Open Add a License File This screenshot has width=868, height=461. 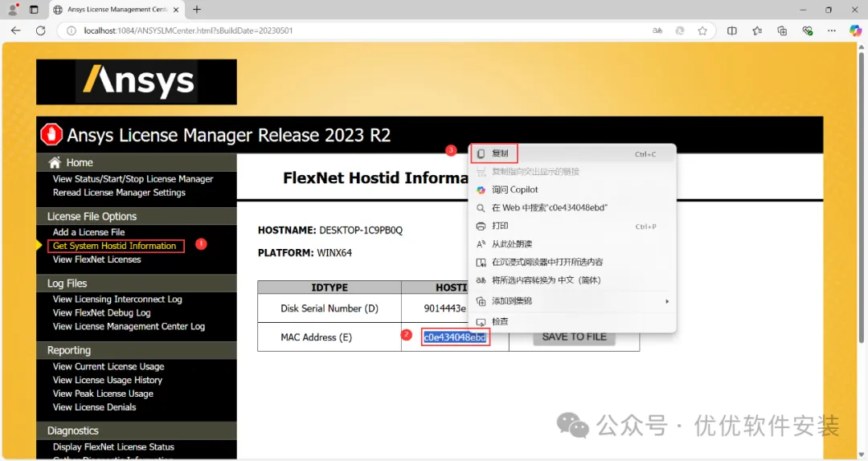88,232
